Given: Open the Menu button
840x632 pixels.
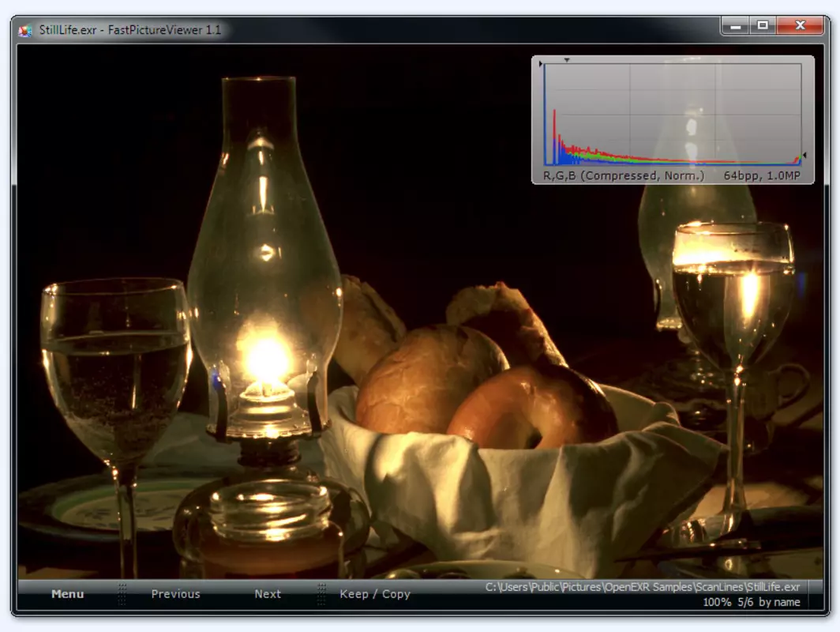Looking at the screenshot, I should coord(68,594).
